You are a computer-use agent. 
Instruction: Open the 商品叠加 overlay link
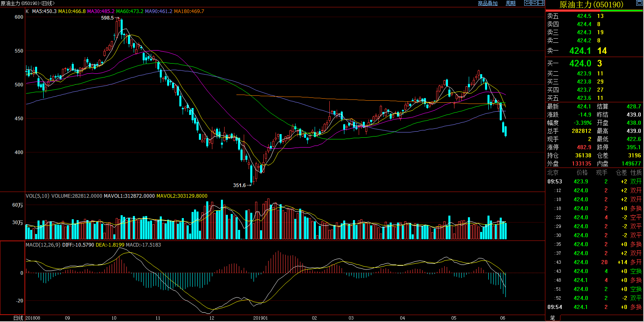tap(487, 3)
